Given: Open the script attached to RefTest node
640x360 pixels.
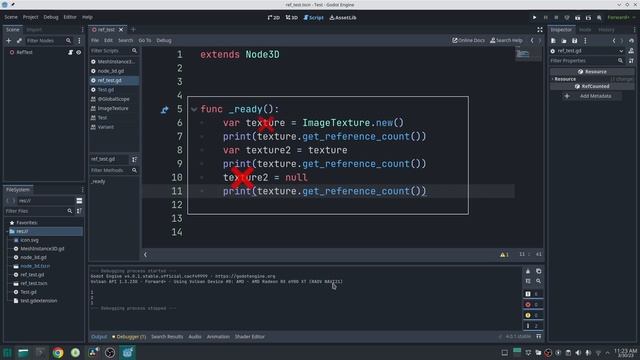Looking at the screenshot, I should pyautogui.click(x=70, y=52).
